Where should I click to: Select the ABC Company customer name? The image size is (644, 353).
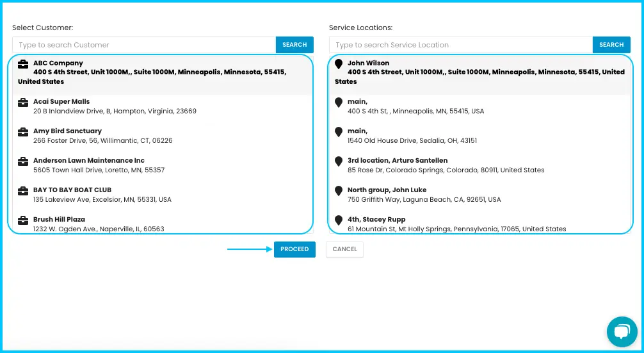pos(58,63)
